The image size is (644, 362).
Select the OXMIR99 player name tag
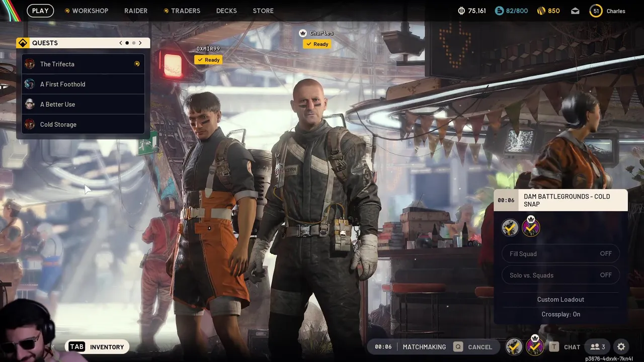208,49
